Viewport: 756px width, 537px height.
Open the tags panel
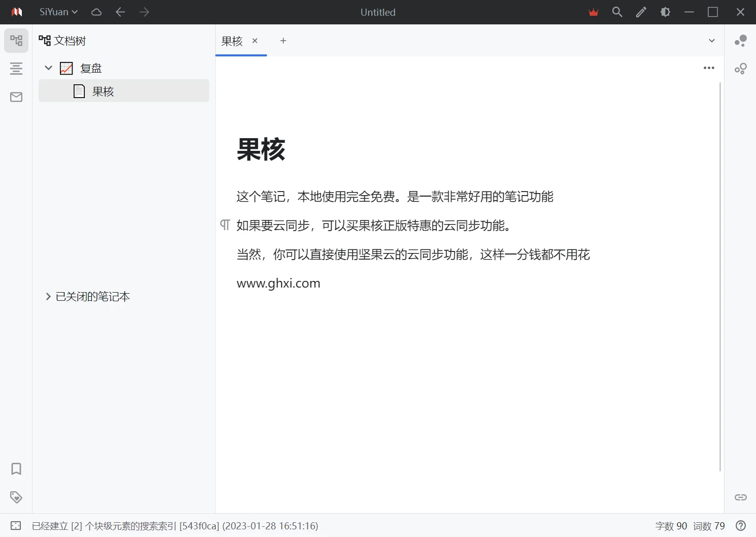16,497
